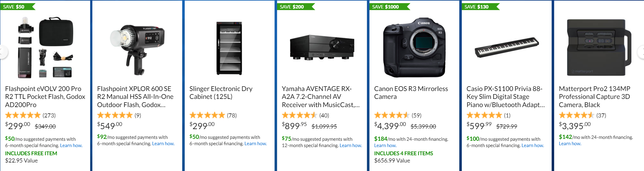The width and height of the screenshot is (644, 171).
Task: Click the Casio PX-S1100 star rating
Action: click(x=484, y=115)
